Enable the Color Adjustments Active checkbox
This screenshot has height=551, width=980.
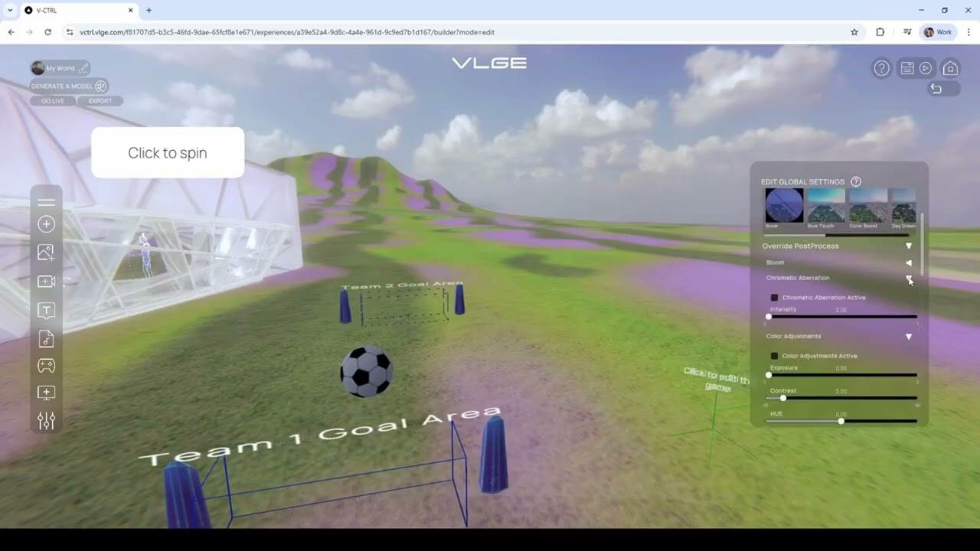[x=774, y=356]
